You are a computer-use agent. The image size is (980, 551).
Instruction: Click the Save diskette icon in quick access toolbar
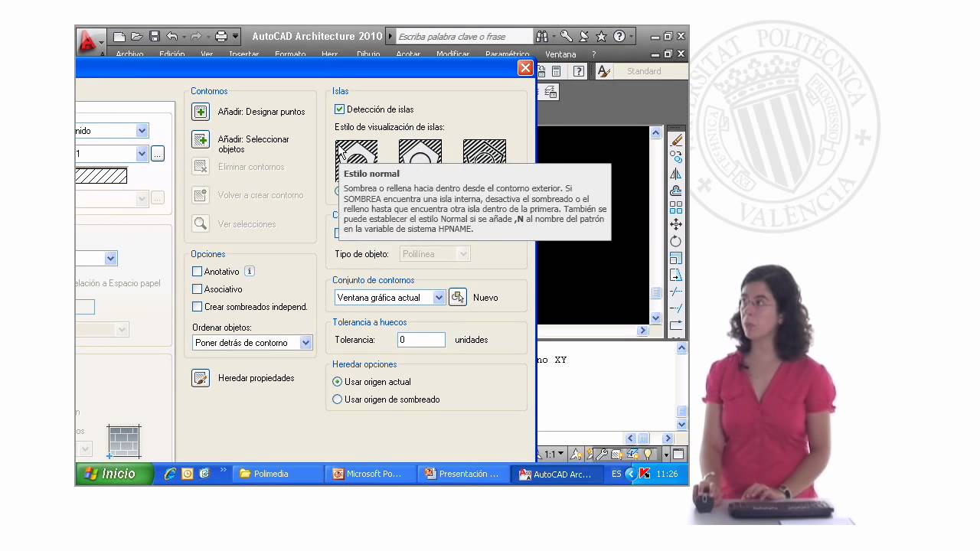(x=155, y=36)
